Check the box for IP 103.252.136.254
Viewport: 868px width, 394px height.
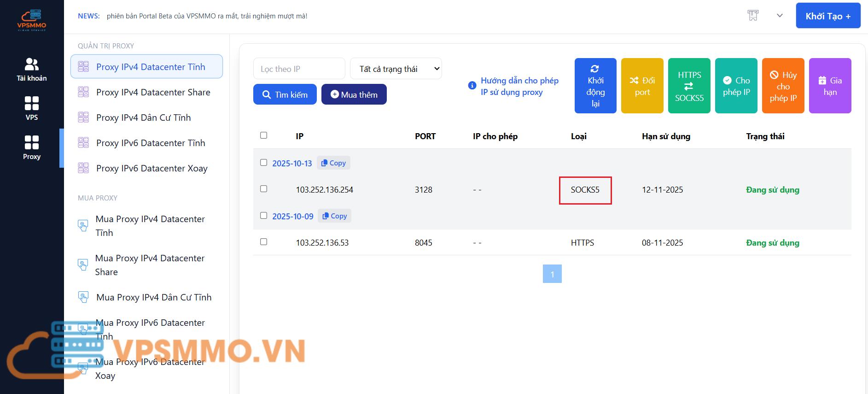(263, 189)
